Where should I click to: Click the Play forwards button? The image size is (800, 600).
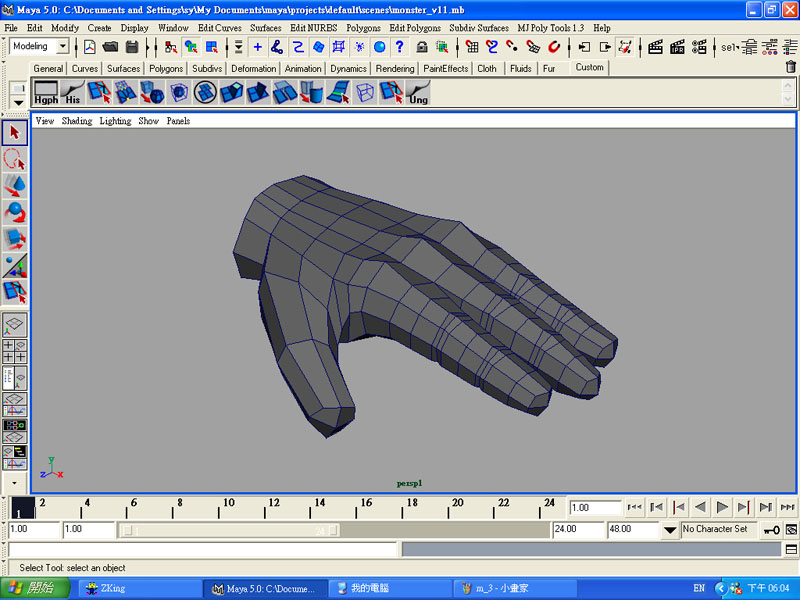722,507
